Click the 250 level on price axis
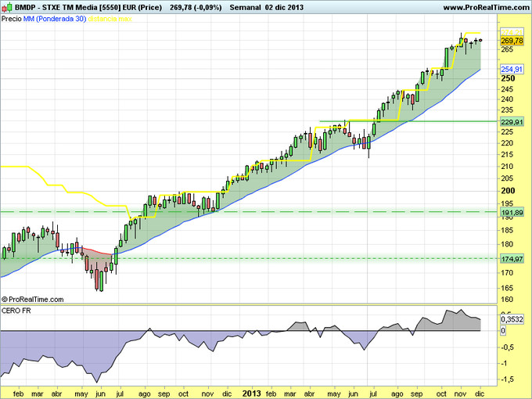This screenshot has width=532, height=399. (507, 78)
